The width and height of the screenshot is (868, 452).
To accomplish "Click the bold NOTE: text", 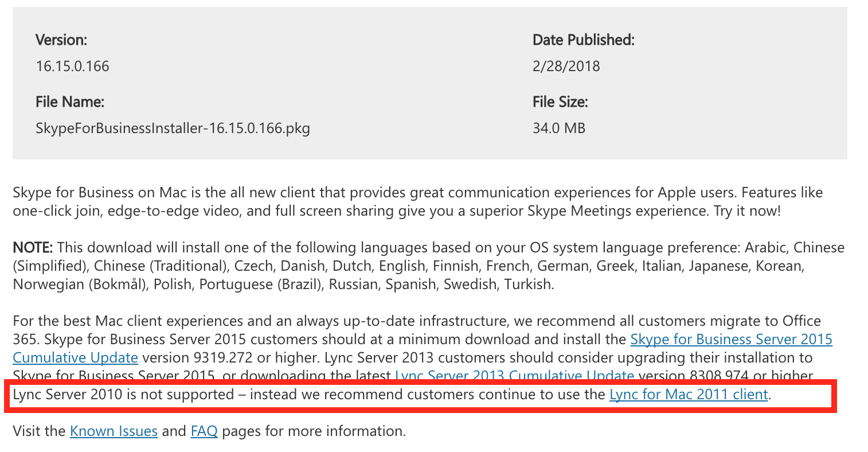I will (33, 247).
